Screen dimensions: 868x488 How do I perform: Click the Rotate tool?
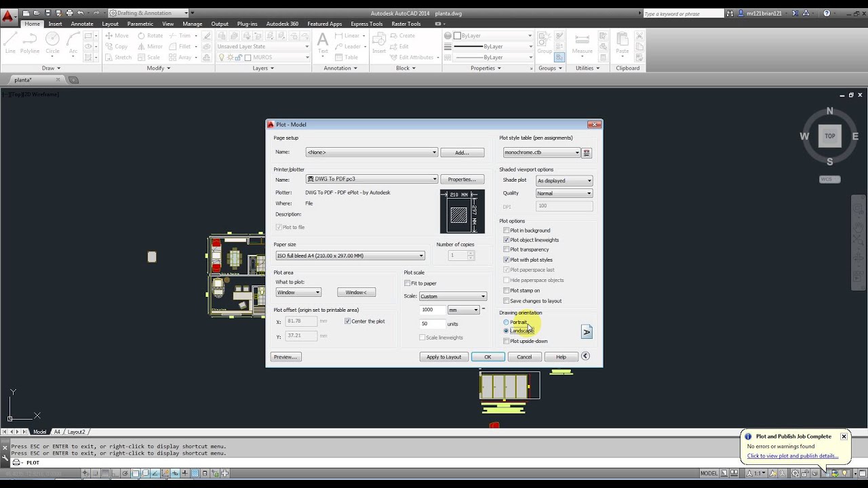tap(150, 35)
